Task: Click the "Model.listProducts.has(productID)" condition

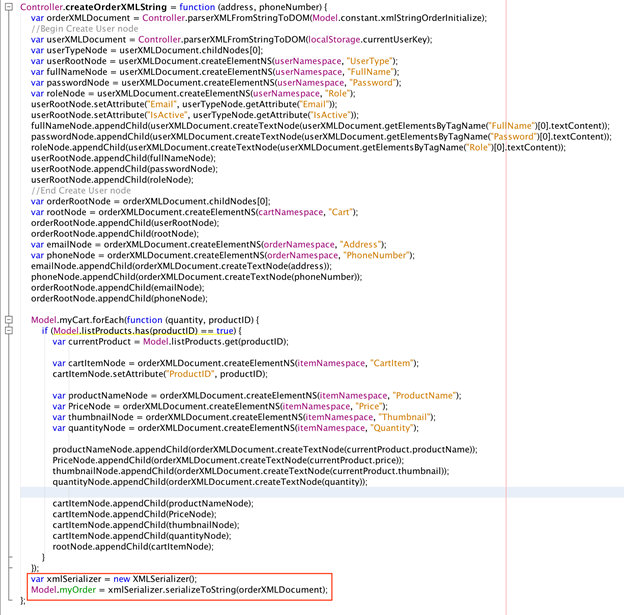Action: click(125, 330)
